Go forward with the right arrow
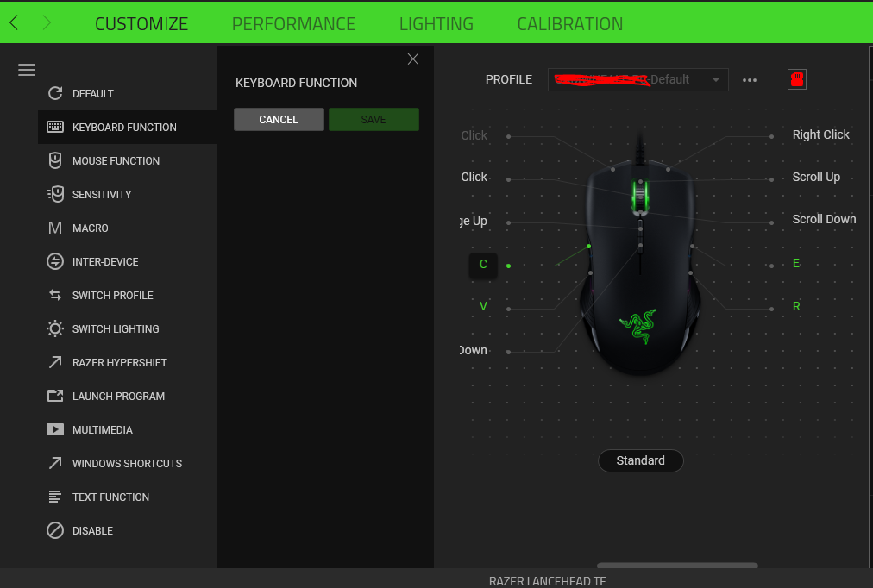 [x=47, y=22]
